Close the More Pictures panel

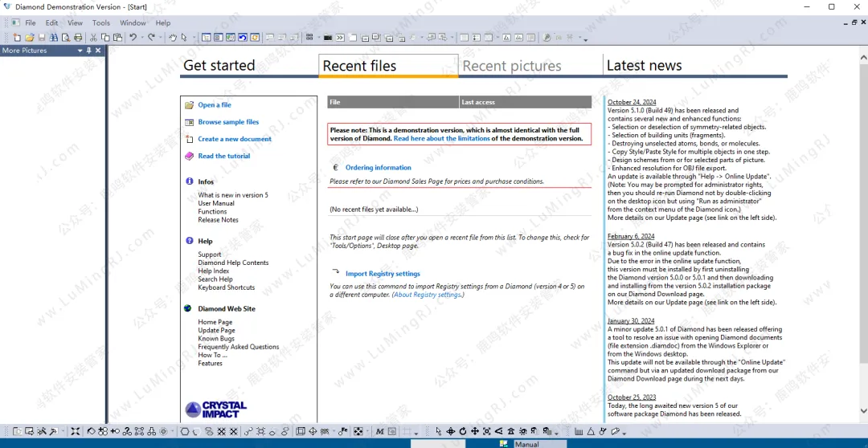click(x=98, y=51)
